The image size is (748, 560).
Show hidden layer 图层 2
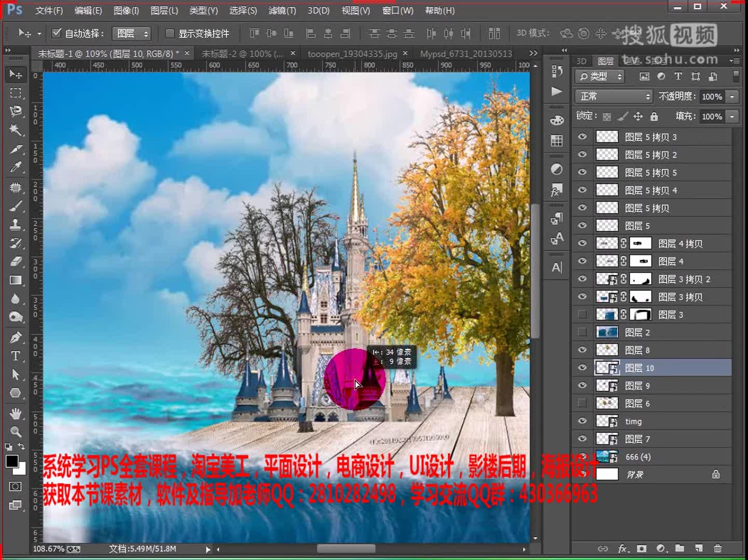(x=582, y=332)
